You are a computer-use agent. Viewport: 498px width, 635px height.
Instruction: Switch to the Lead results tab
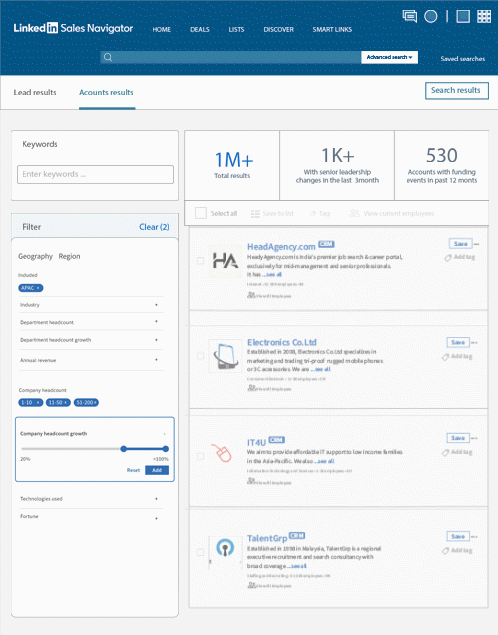pos(35,92)
